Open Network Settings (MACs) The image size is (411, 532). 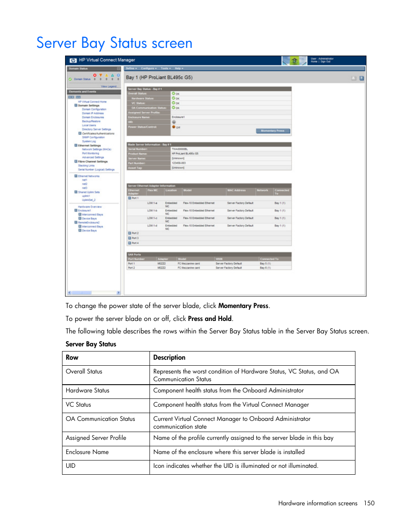click(97, 149)
